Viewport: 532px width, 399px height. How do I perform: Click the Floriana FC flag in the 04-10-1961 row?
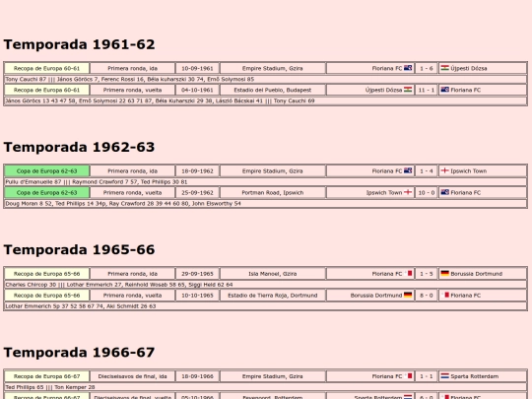click(x=444, y=90)
